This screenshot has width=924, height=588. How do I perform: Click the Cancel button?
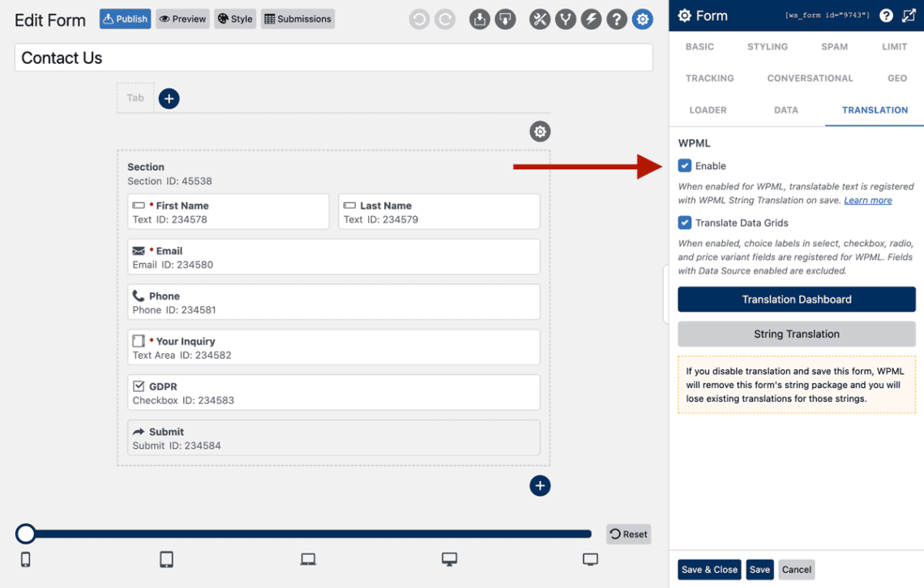pyautogui.click(x=797, y=569)
